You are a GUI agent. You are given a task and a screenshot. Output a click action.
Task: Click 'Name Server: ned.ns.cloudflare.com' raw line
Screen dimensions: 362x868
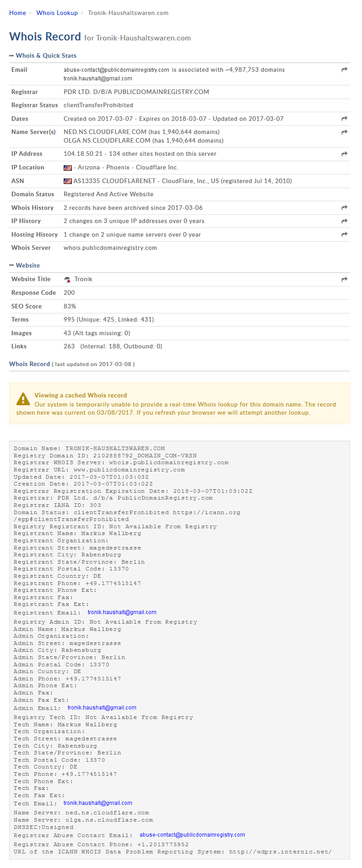tap(81, 813)
